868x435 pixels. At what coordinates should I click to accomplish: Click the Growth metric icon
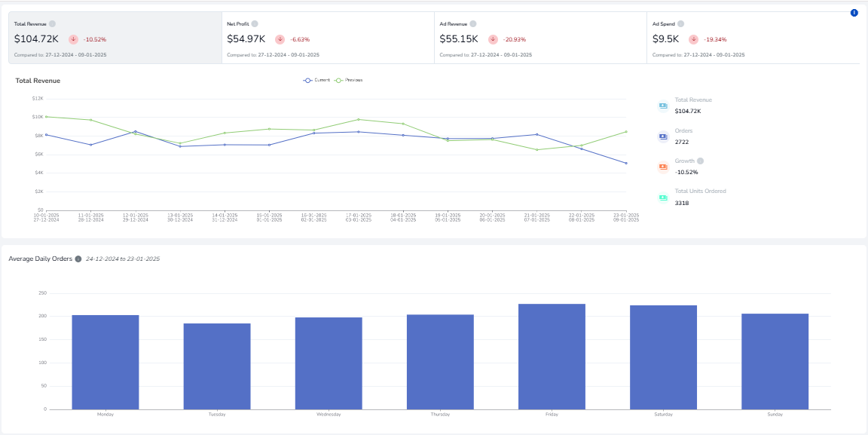point(662,165)
